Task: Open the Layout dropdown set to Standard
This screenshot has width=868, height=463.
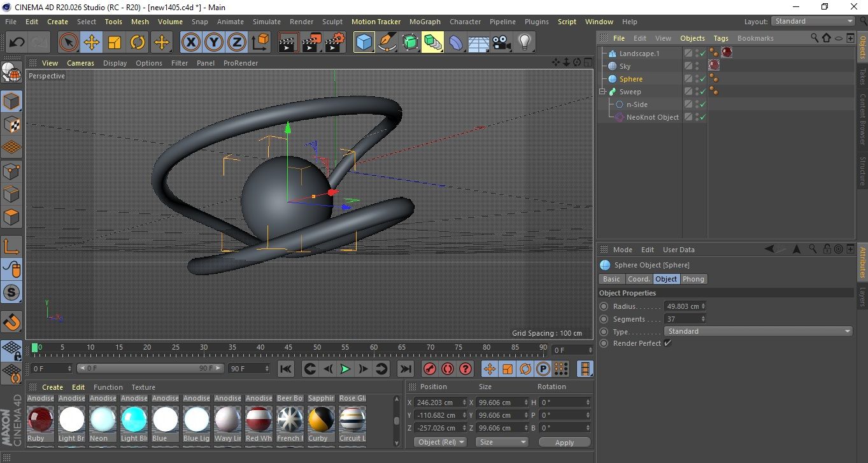Action: 813,21
